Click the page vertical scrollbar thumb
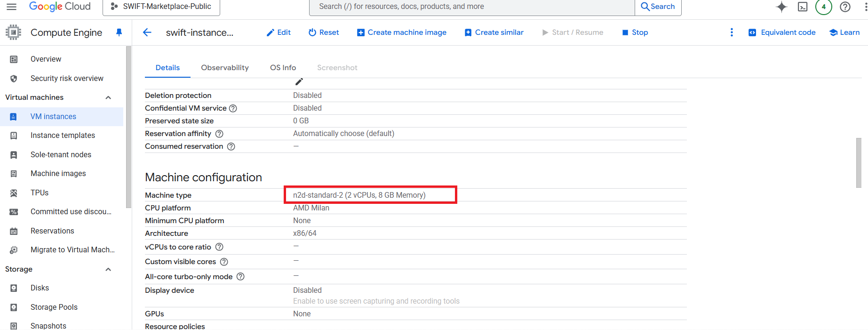868x330 pixels. 859,162
